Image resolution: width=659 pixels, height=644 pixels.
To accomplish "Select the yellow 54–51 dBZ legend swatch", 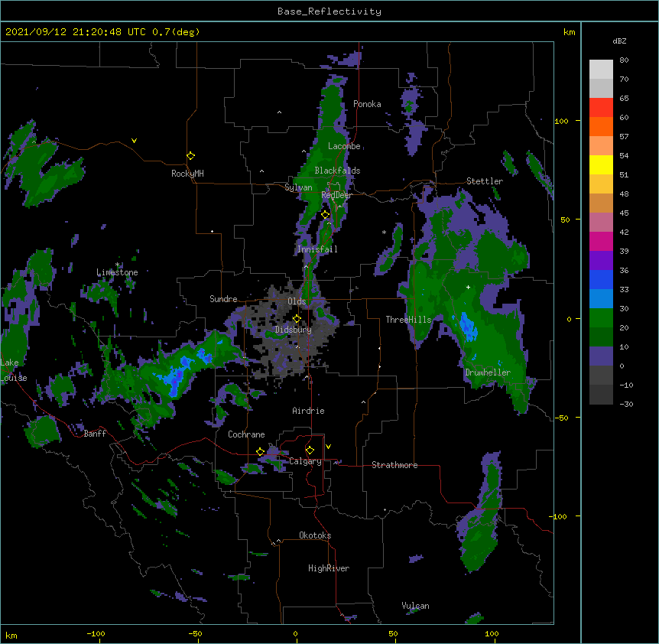I will coord(601,164).
